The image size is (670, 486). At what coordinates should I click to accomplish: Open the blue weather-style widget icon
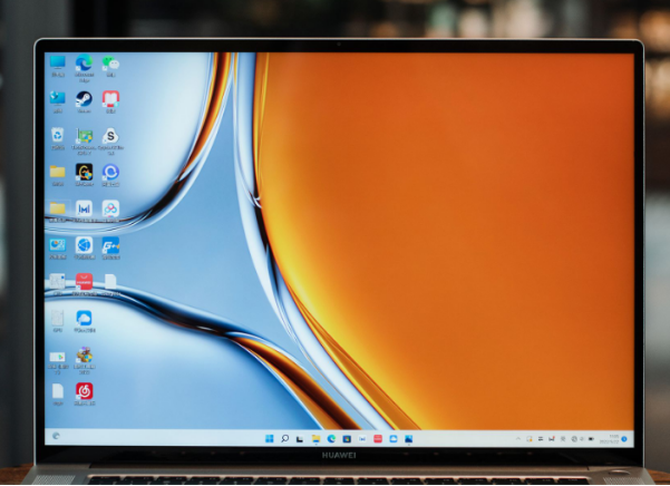(x=57, y=245)
